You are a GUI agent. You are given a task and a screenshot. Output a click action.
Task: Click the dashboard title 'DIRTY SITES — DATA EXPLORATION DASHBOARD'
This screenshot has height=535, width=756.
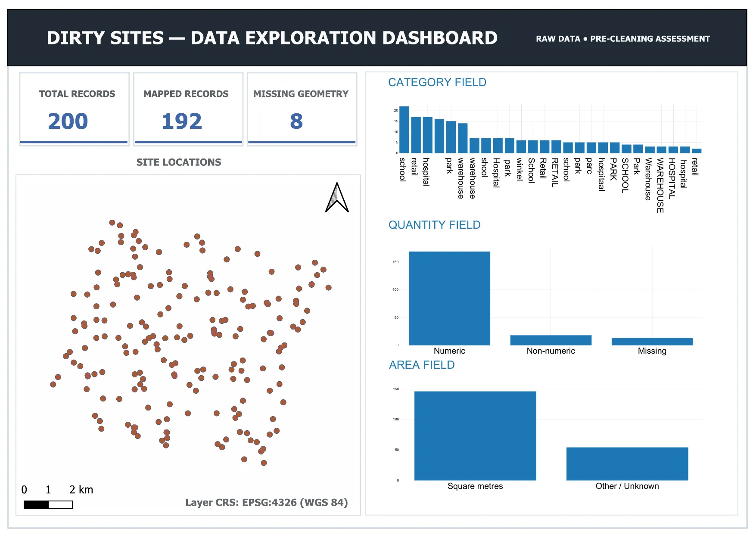(x=272, y=38)
